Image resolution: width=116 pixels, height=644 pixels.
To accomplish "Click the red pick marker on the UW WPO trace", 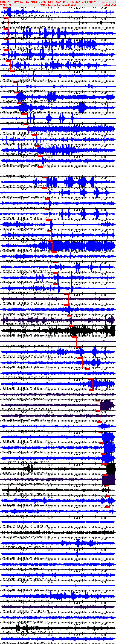I will 16,93.
